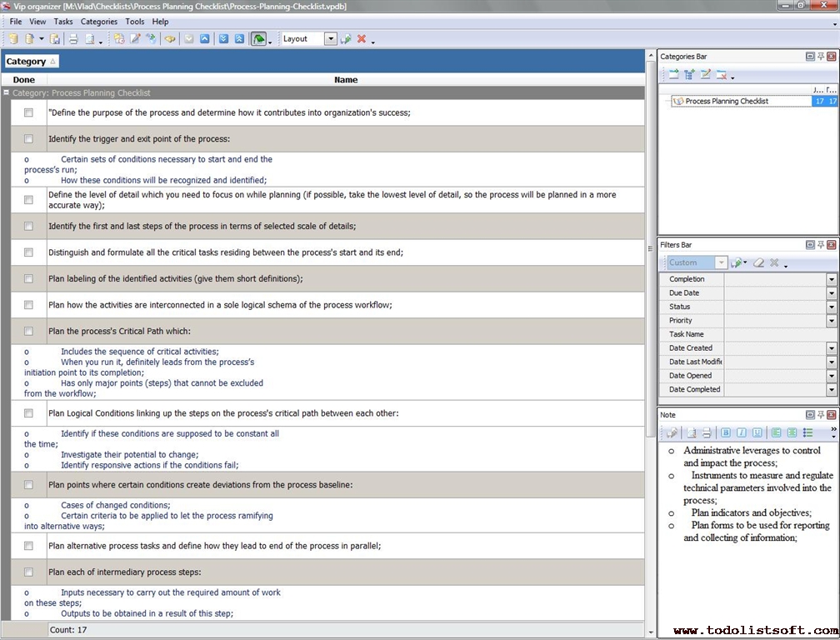
Task: Select Process Planning Checklist in the category tree
Action: click(726, 101)
